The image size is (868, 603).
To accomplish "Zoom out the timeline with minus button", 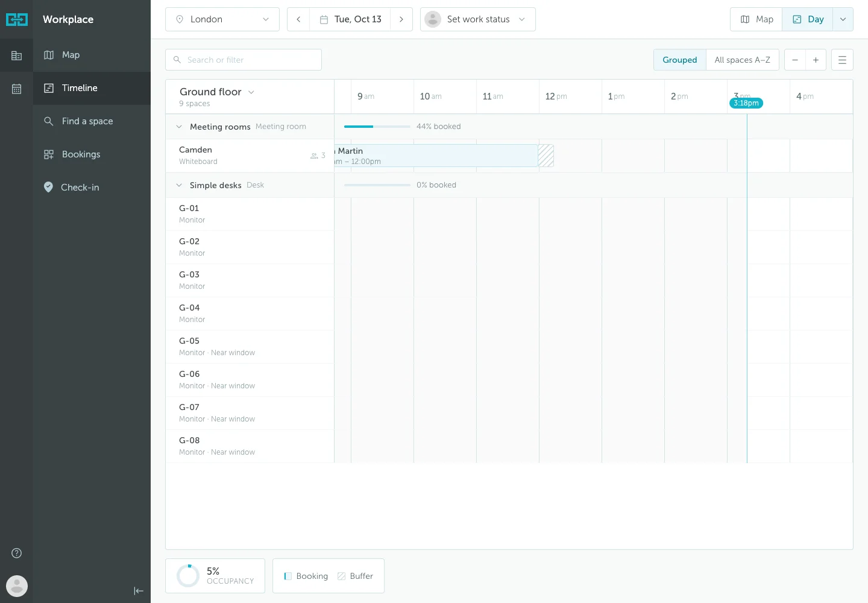I will point(795,60).
